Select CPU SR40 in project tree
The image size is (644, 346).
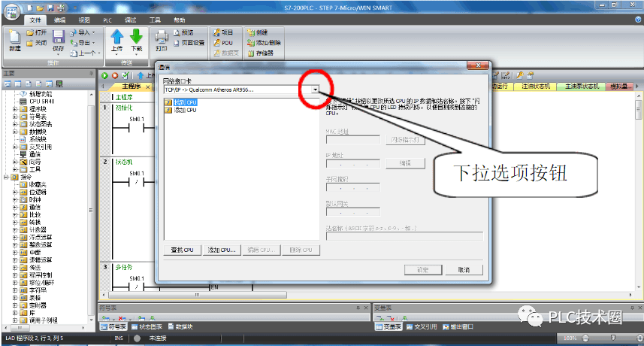42,102
